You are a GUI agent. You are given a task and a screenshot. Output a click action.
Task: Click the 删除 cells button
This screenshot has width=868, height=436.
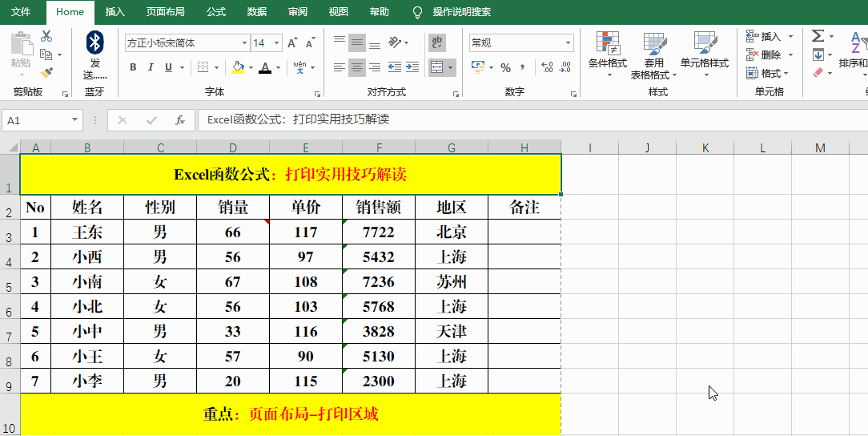click(764, 54)
